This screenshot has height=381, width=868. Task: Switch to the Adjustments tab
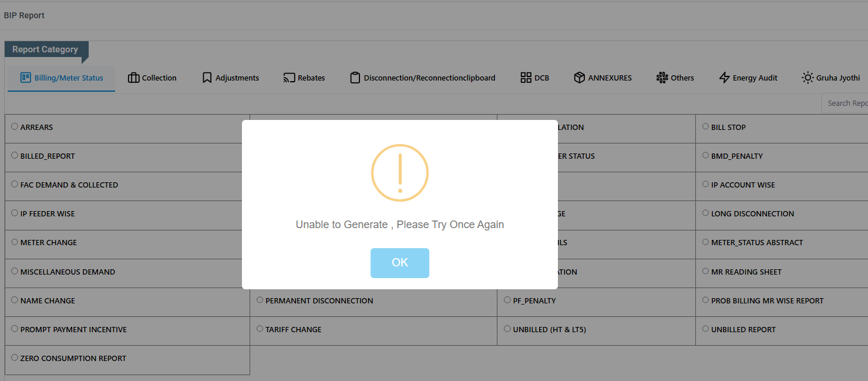[x=230, y=78]
